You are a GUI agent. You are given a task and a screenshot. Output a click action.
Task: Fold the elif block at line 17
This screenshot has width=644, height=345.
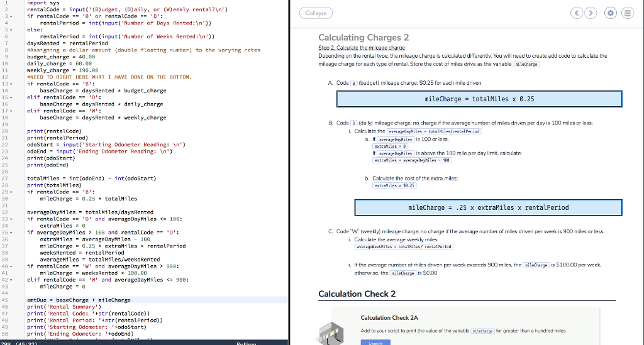[x=11, y=111]
